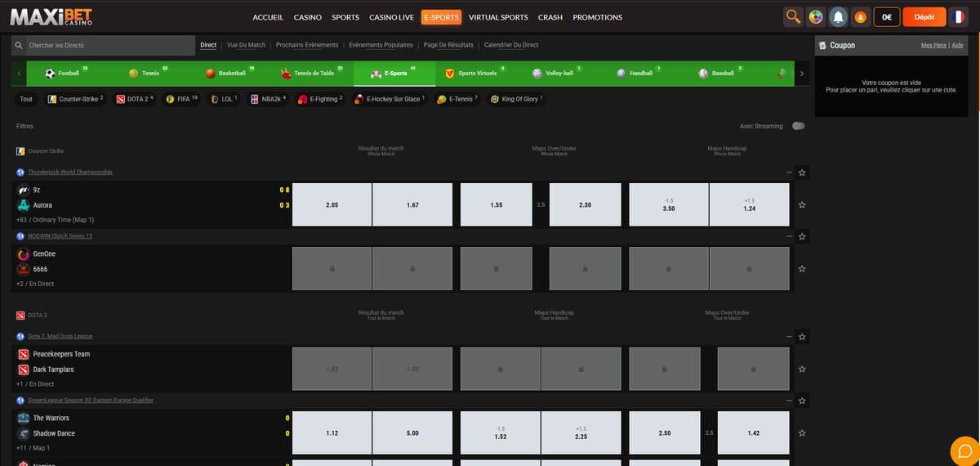Collapse DreamLeague Season 30 qualifier
Screen dimensions: 980x466
tap(789, 401)
